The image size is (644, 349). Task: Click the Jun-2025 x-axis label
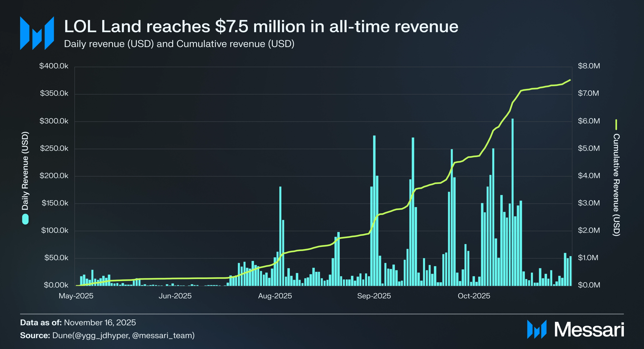(175, 296)
